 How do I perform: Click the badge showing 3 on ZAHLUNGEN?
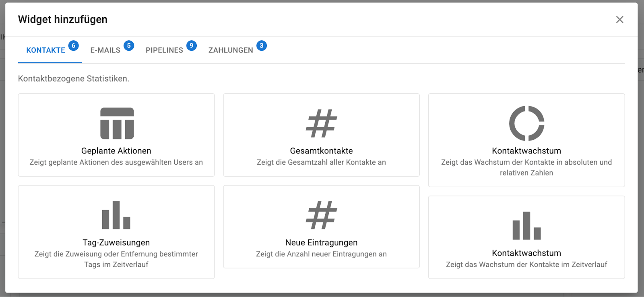click(x=262, y=45)
